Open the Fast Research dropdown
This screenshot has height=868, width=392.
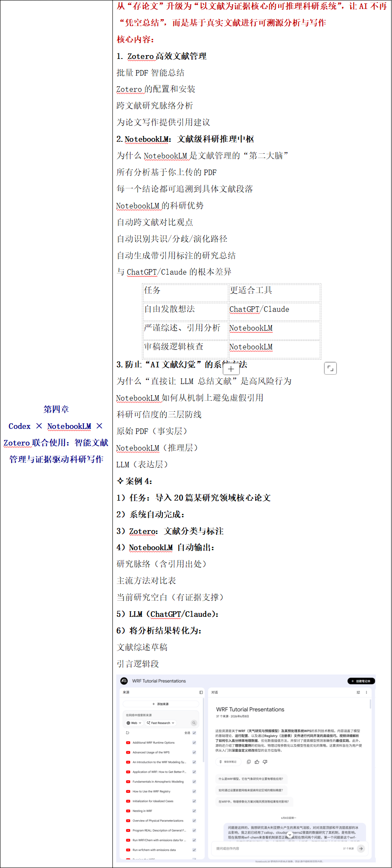[160, 723]
